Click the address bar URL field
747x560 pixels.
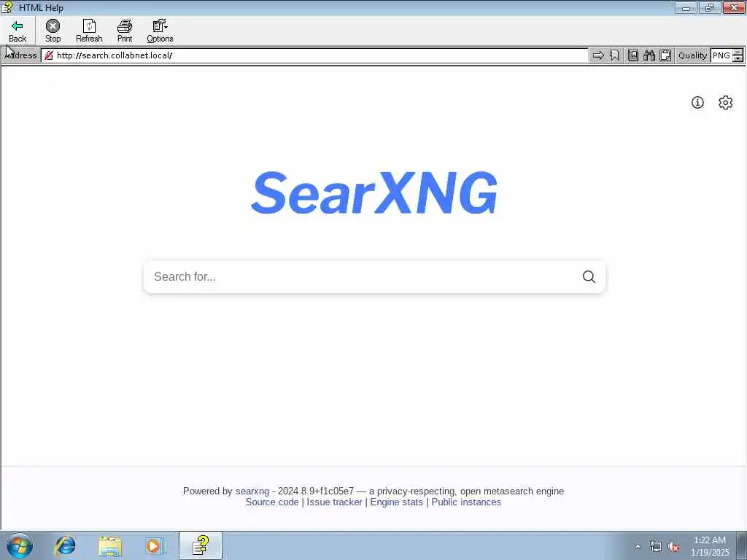click(x=314, y=55)
